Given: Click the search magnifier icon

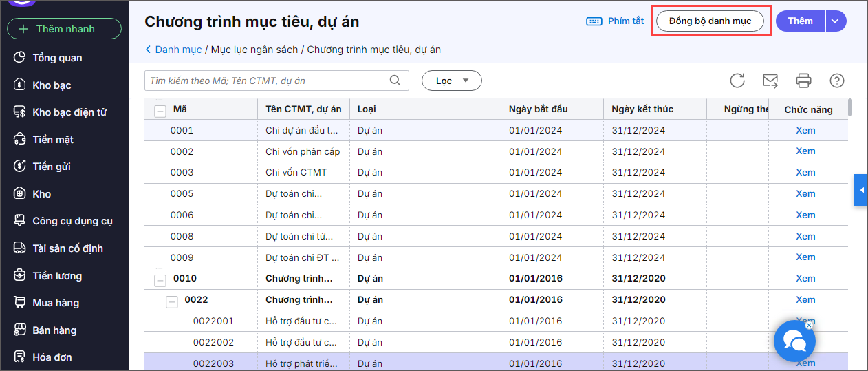Looking at the screenshot, I should point(395,81).
